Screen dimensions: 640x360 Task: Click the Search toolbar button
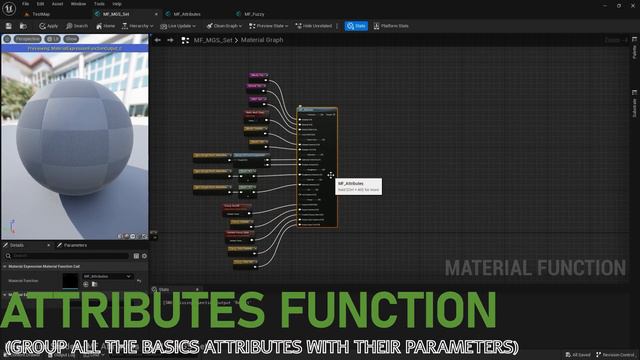tap(77, 26)
